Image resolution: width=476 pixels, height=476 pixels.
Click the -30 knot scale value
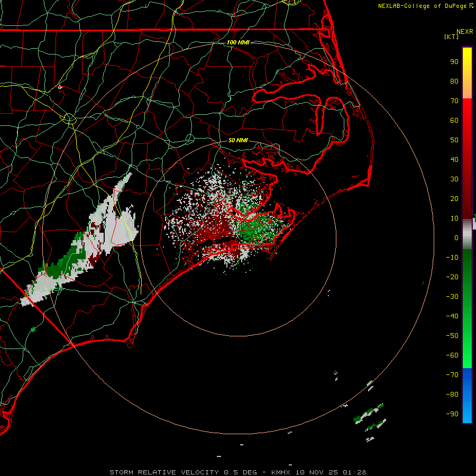tap(452, 297)
